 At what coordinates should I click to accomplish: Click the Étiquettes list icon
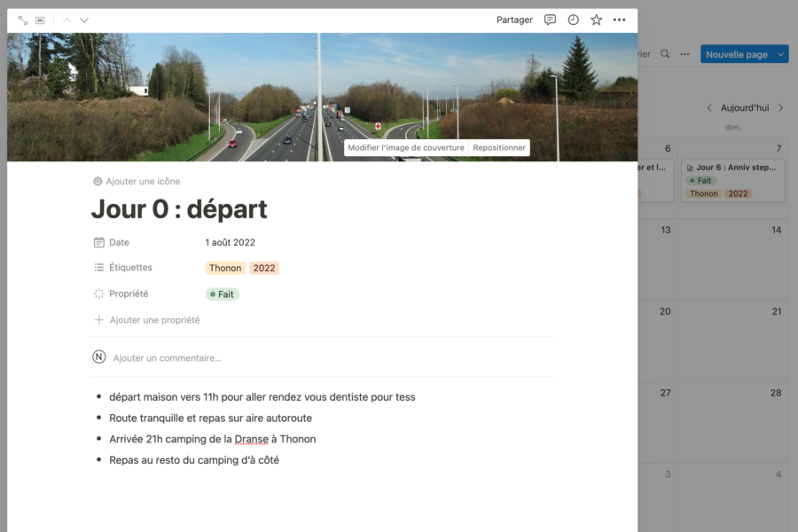tap(98, 267)
